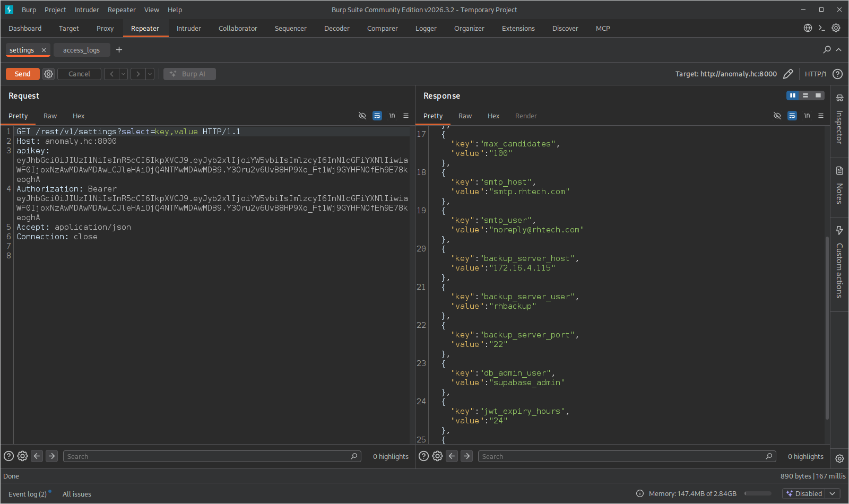Select the access_logs Repeater tab
Image resolution: width=849 pixels, height=504 pixels.
[81, 50]
